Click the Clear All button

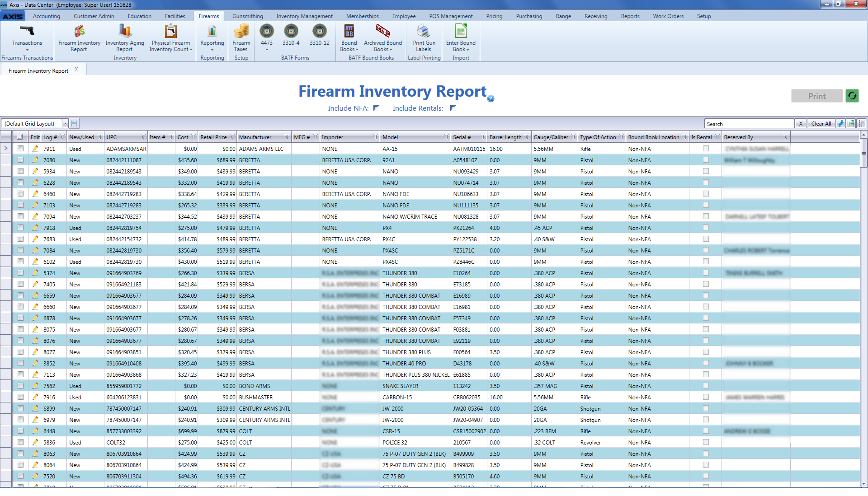(821, 123)
